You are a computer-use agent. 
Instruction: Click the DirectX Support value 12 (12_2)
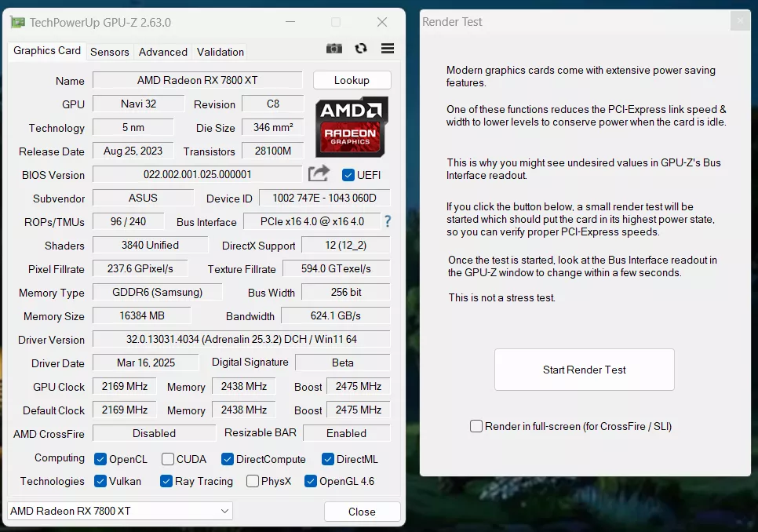click(345, 245)
